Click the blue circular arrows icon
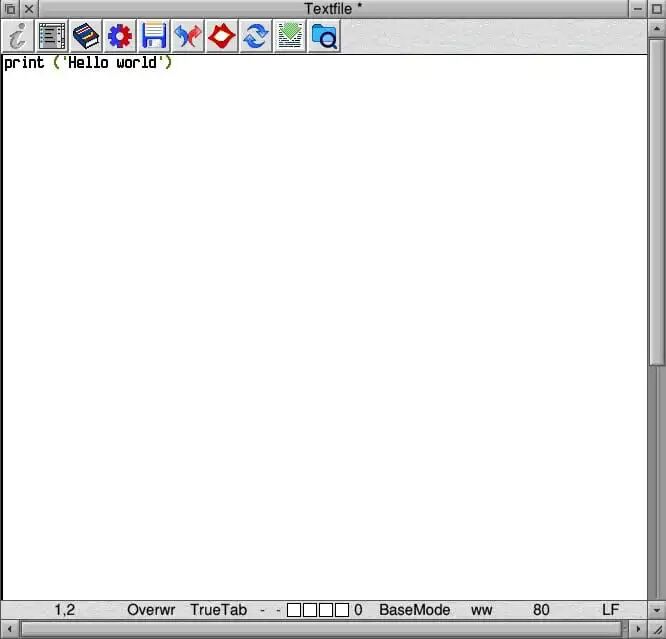The width and height of the screenshot is (666, 639). pyautogui.click(x=256, y=36)
